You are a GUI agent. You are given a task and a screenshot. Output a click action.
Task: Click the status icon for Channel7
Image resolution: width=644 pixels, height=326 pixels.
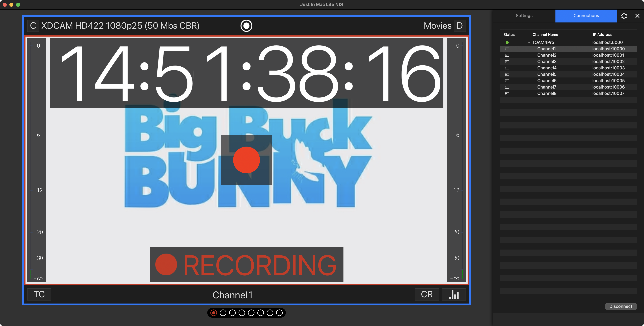[x=507, y=87]
